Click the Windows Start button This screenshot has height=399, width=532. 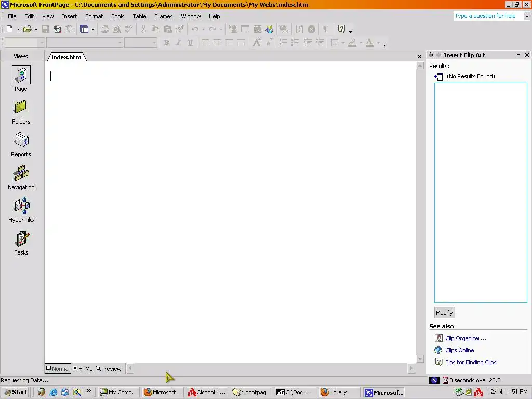(x=15, y=392)
